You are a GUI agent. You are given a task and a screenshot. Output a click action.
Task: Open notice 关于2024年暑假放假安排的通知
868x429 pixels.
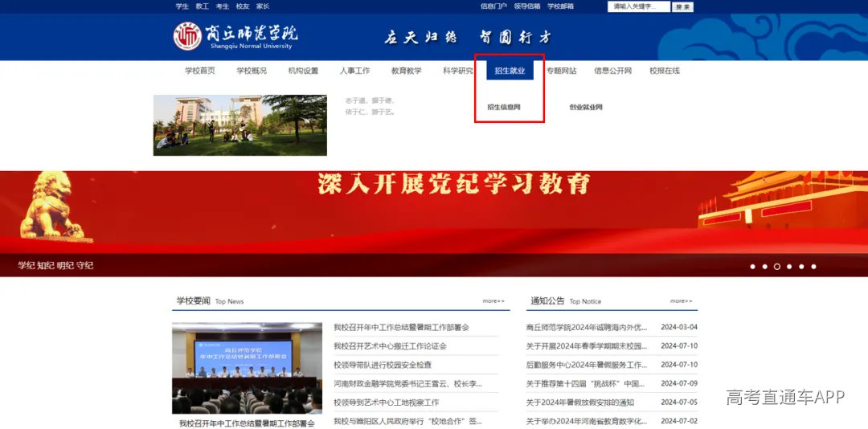tap(580, 402)
